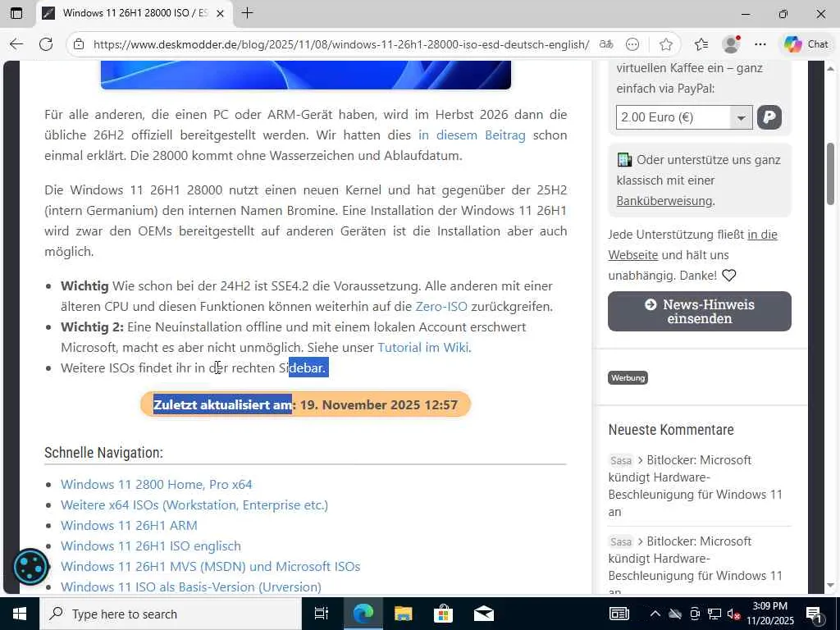The width and height of the screenshot is (840, 630).
Task: Jump to Windows 11 26H1 ARM section
Action: click(x=129, y=525)
